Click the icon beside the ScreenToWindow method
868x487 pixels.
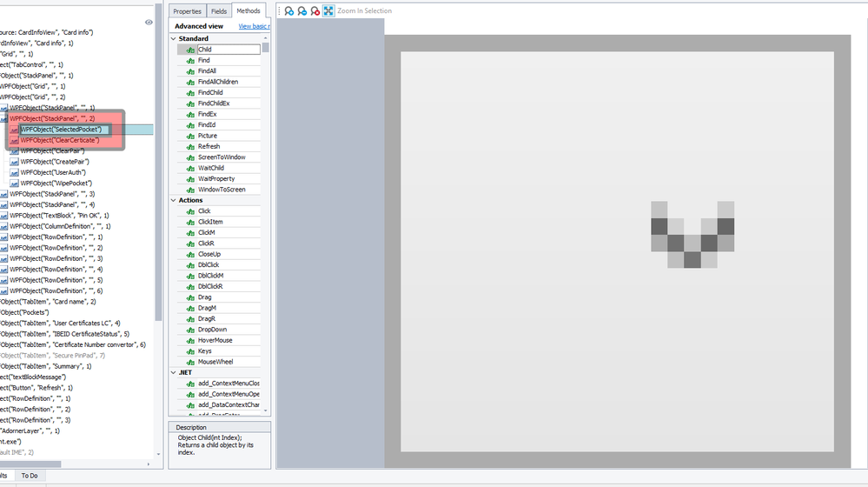190,157
